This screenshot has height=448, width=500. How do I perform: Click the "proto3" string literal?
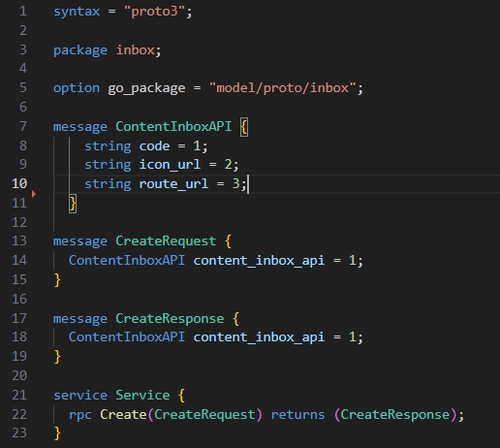click(154, 12)
